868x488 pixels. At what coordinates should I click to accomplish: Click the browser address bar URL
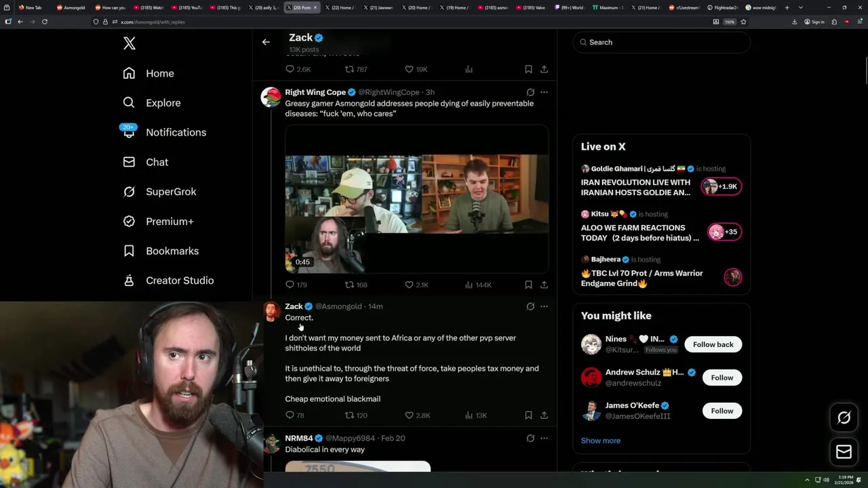pyautogui.click(x=153, y=22)
